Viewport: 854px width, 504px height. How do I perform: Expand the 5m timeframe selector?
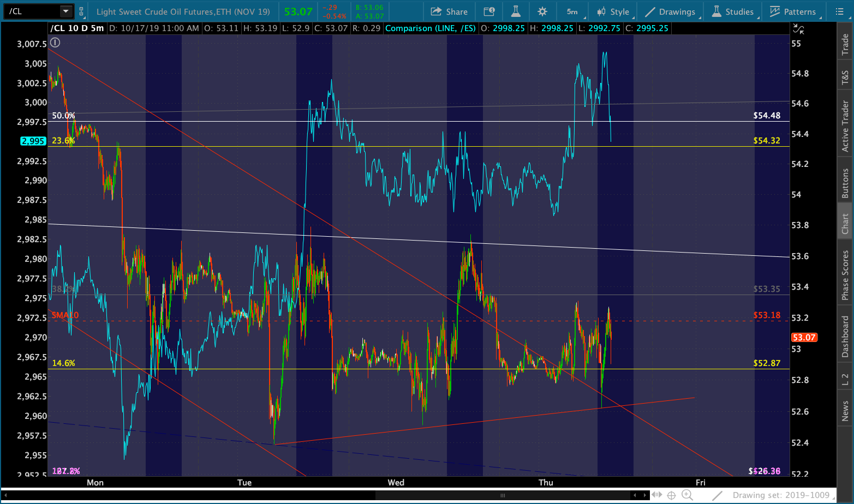point(573,11)
